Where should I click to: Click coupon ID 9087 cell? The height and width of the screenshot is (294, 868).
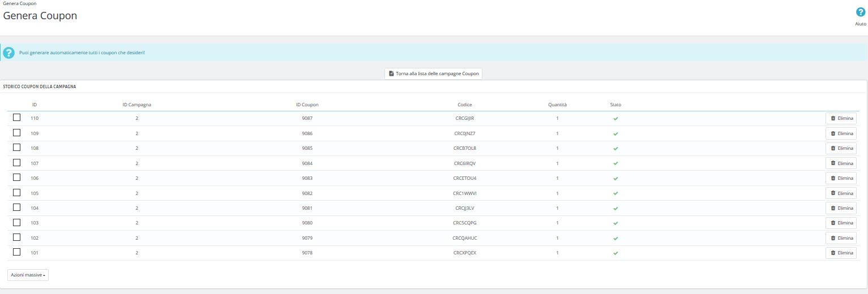click(x=307, y=118)
